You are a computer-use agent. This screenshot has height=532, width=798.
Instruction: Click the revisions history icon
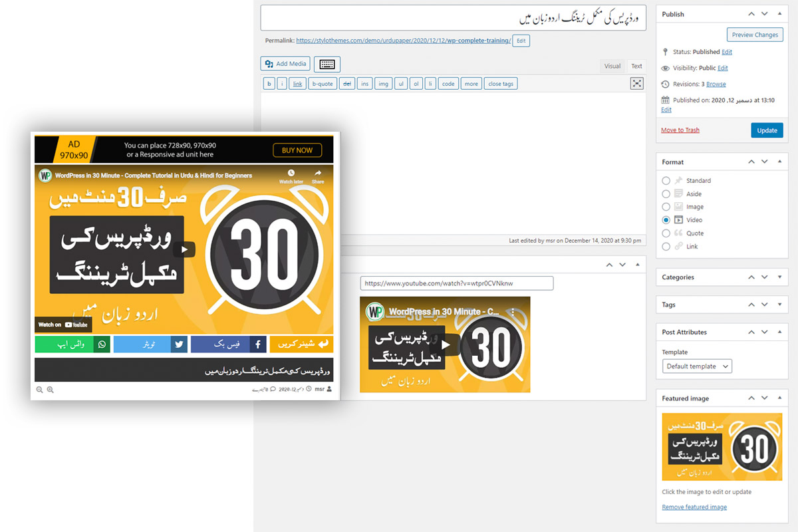[666, 84]
